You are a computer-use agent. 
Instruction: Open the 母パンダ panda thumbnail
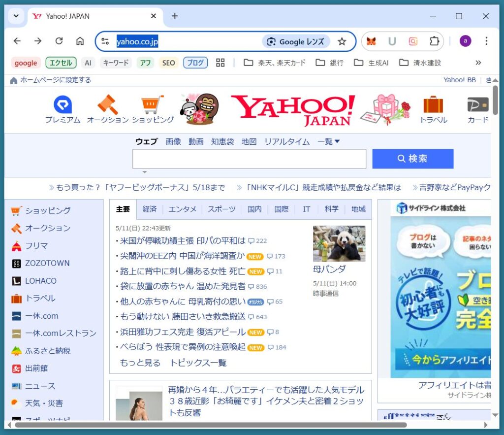pos(339,243)
